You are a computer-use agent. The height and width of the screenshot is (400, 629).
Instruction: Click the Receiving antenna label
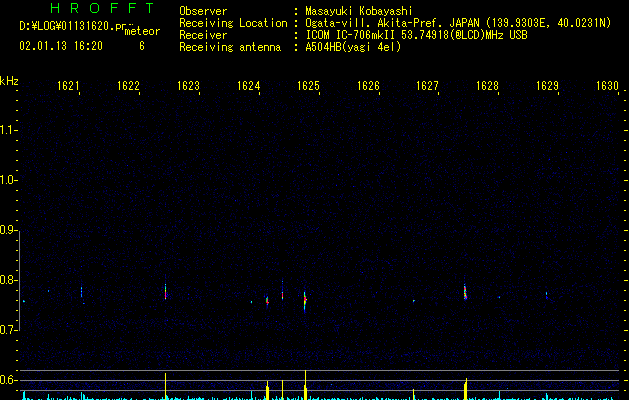(230, 47)
